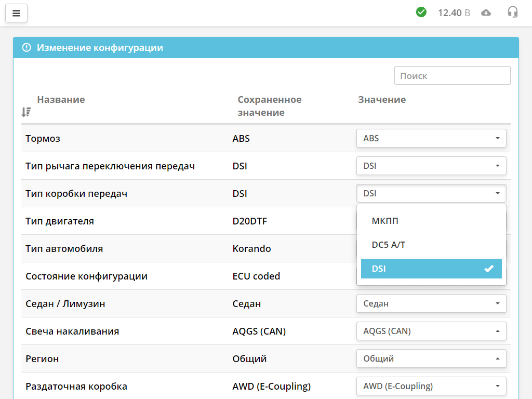Screen dimensions: 532x399
Task: Open the hamburger menu
Action: pos(16,14)
